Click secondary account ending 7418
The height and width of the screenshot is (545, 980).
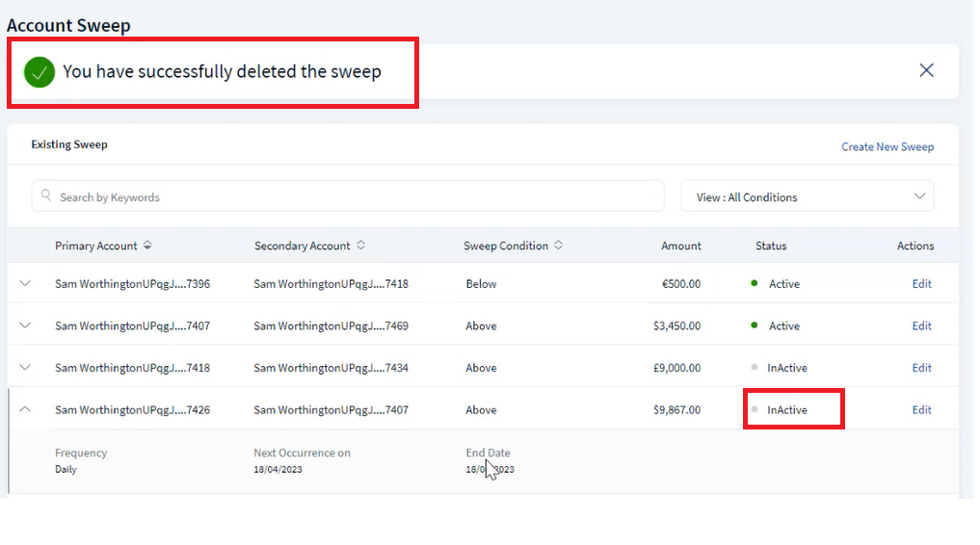331,284
